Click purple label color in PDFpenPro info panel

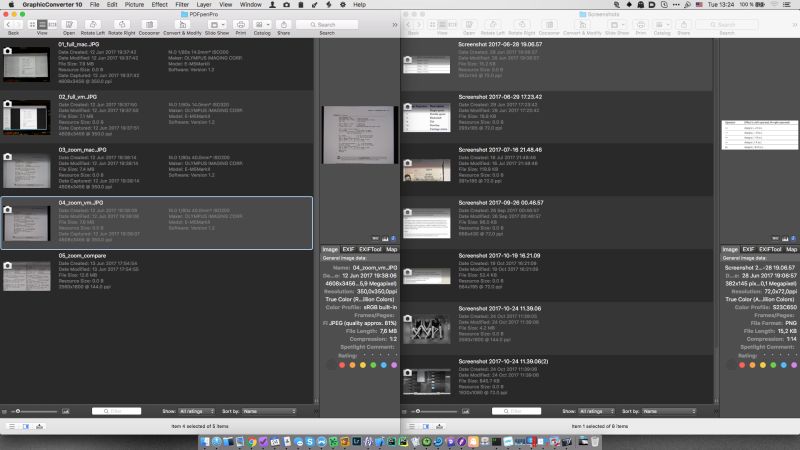click(394, 365)
